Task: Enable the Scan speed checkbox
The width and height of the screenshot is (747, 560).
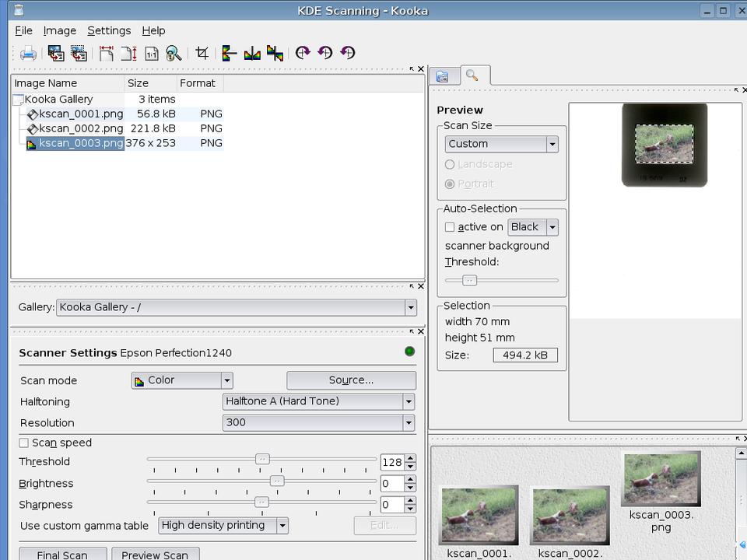Action: (24, 443)
